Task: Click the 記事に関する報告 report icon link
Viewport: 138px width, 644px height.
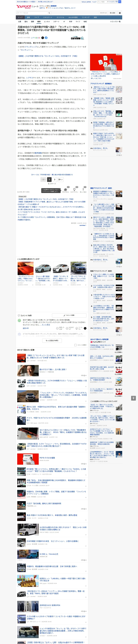Action: pos(23,192)
